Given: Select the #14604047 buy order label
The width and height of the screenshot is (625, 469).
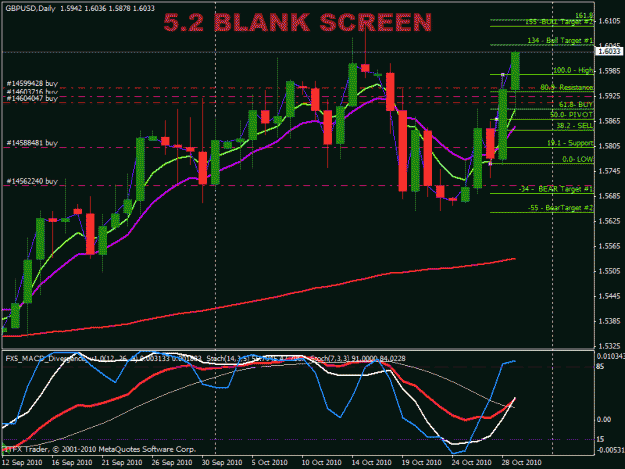Looking at the screenshot, I should point(32,98).
